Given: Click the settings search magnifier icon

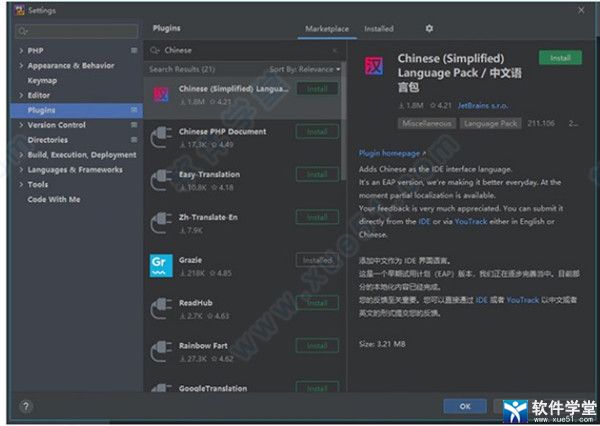Looking at the screenshot, I should pos(23,31).
